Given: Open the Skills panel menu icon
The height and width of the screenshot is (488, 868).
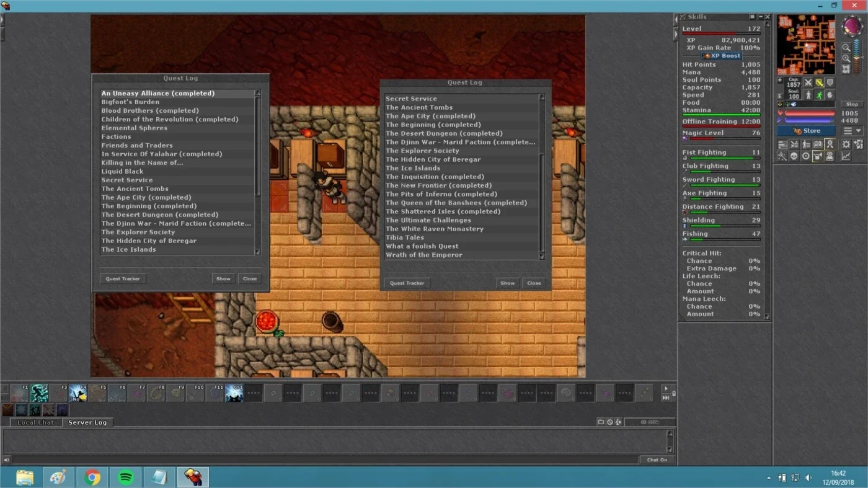Looking at the screenshot, I should [753, 17].
